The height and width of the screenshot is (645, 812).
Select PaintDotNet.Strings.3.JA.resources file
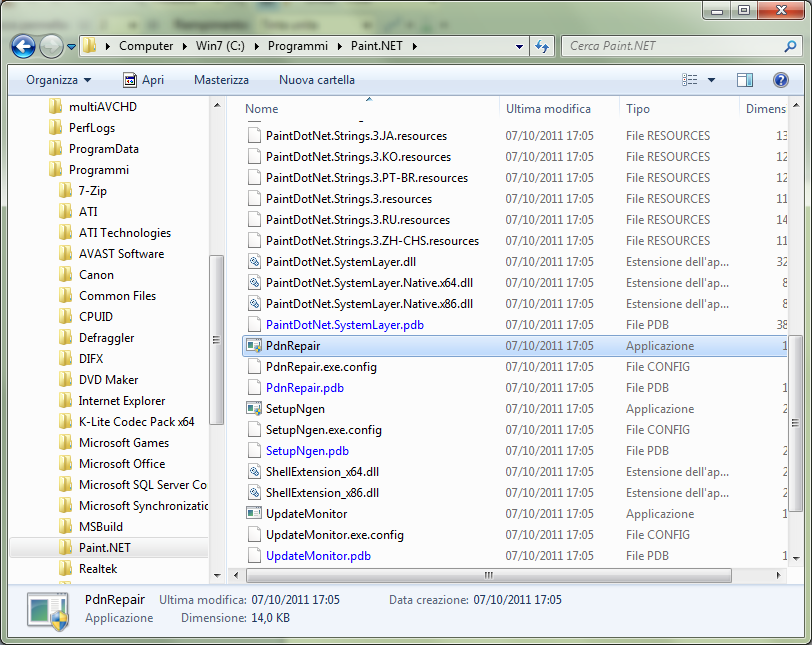(356, 136)
